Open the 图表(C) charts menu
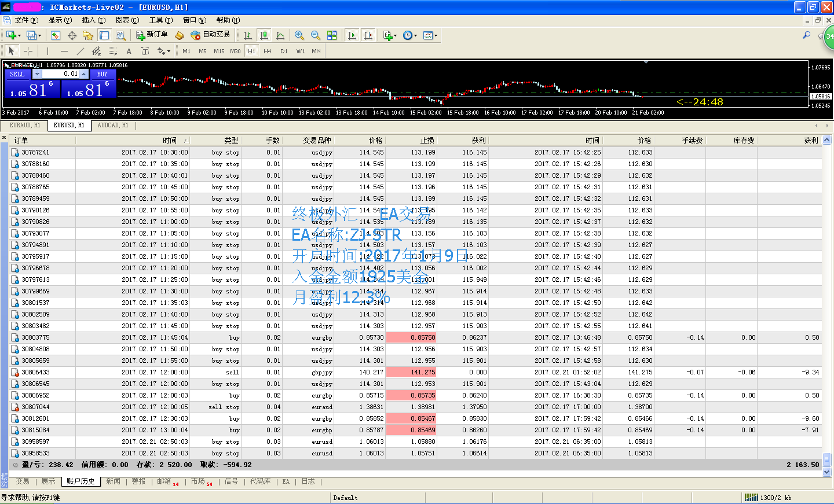 click(x=127, y=20)
